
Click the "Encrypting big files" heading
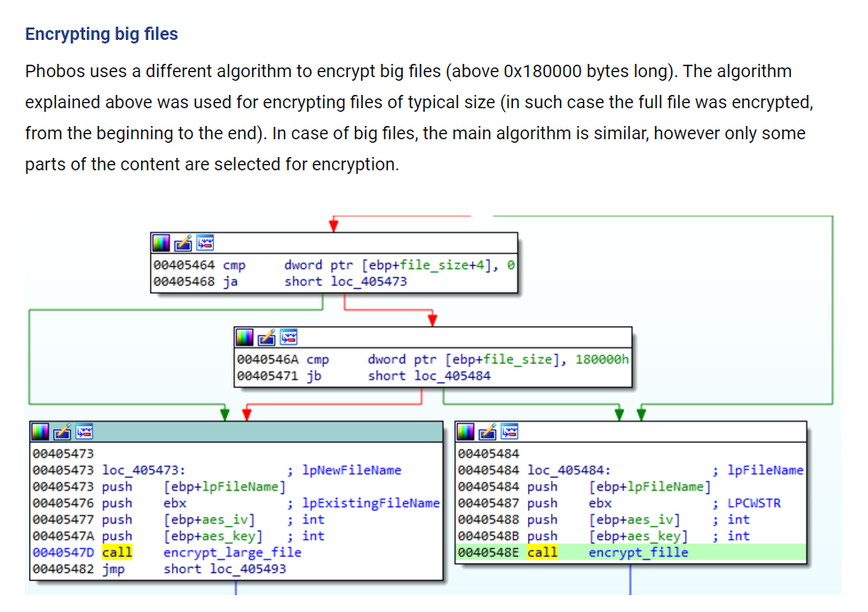click(x=101, y=35)
